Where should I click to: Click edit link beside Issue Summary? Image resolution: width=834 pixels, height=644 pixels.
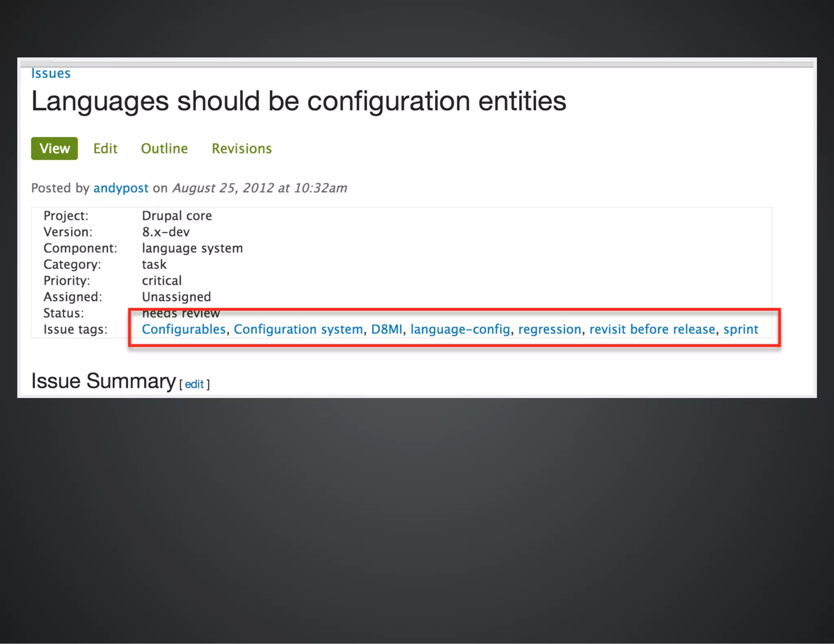pos(194,384)
